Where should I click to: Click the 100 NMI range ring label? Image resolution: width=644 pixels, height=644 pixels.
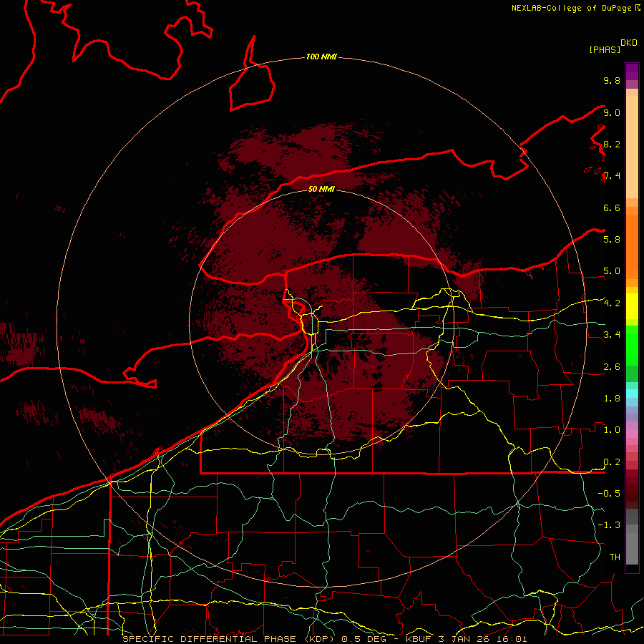click(321, 57)
